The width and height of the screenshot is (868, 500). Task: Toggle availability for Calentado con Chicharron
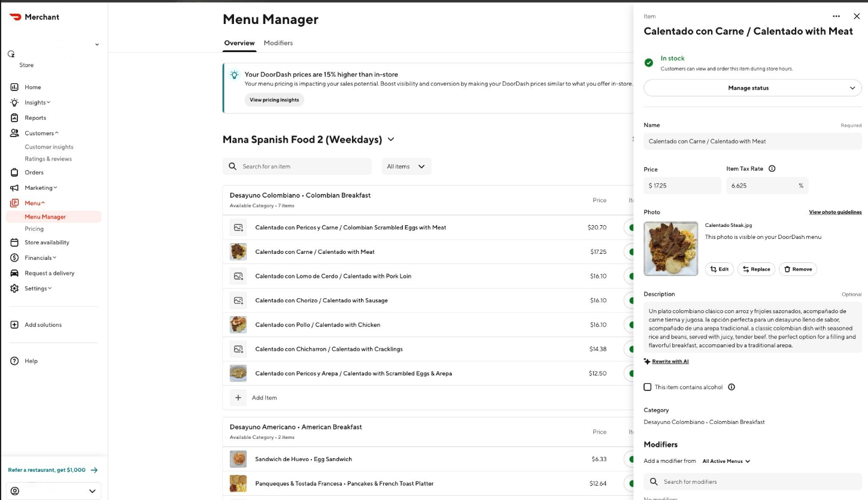629,349
